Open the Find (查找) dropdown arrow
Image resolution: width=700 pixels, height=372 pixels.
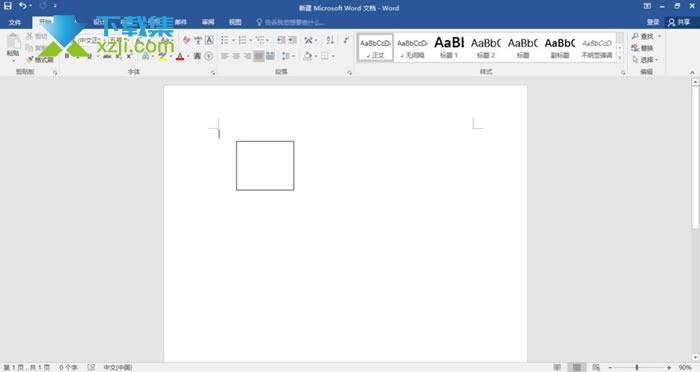(x=659, y=36)
